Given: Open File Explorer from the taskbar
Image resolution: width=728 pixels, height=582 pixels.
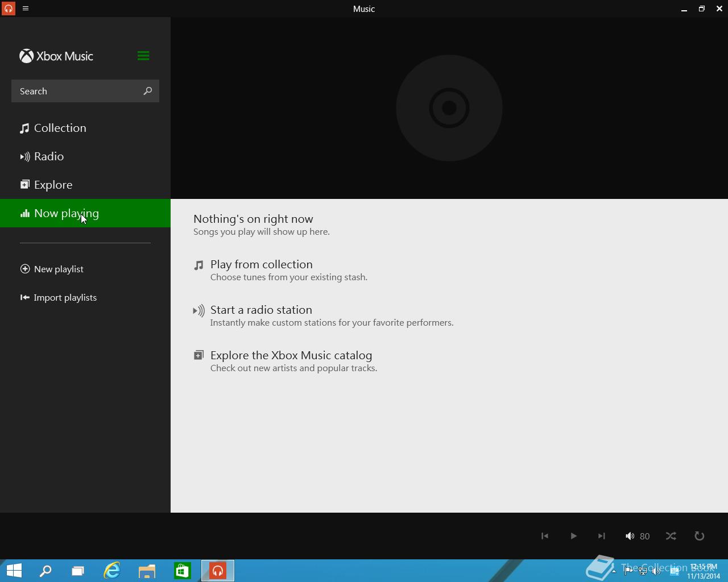Looking at the screenshot, I should tap(147, 571).
